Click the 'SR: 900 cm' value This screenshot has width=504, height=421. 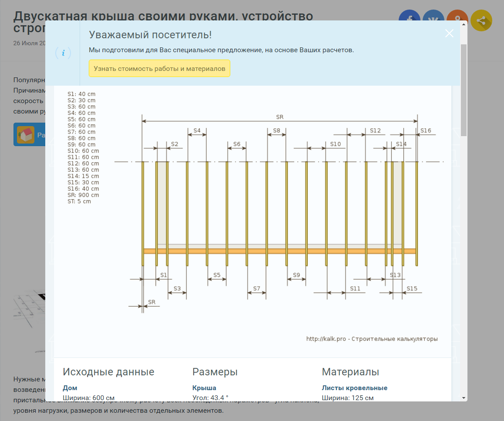pos(83,195)
